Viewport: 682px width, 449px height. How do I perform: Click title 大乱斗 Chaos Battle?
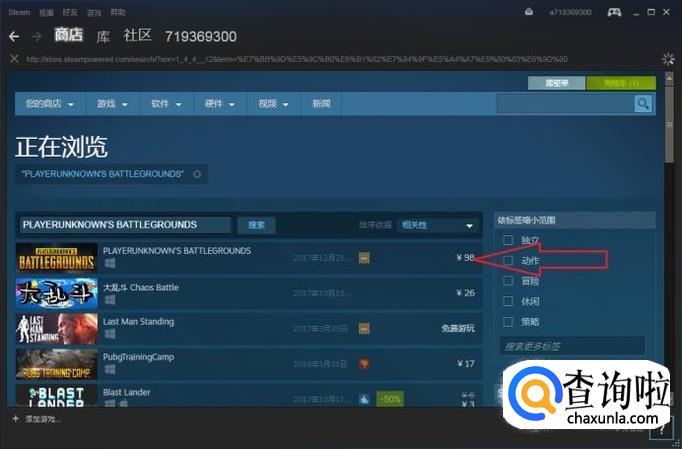point(140,288)
